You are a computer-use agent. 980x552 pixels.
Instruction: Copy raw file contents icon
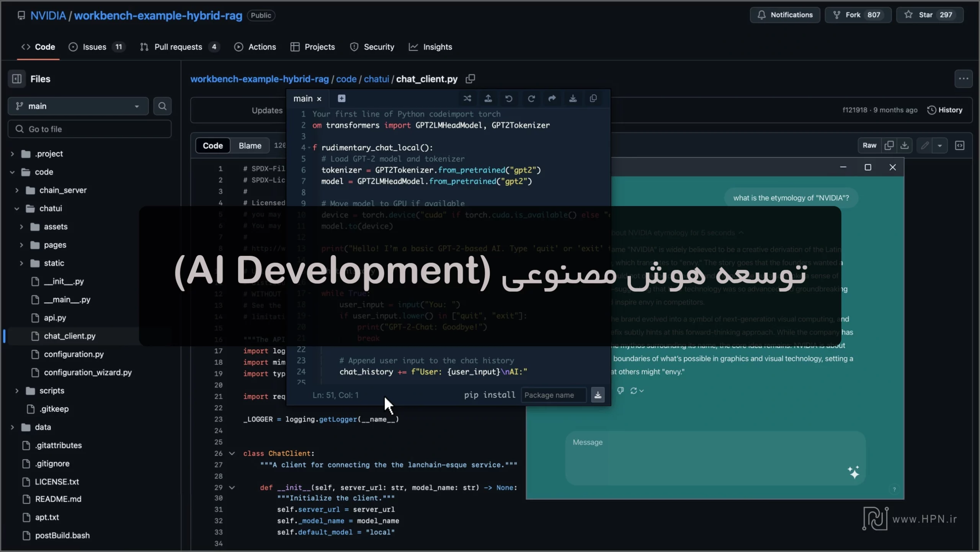pyautogui.click(x=889, y=146)
